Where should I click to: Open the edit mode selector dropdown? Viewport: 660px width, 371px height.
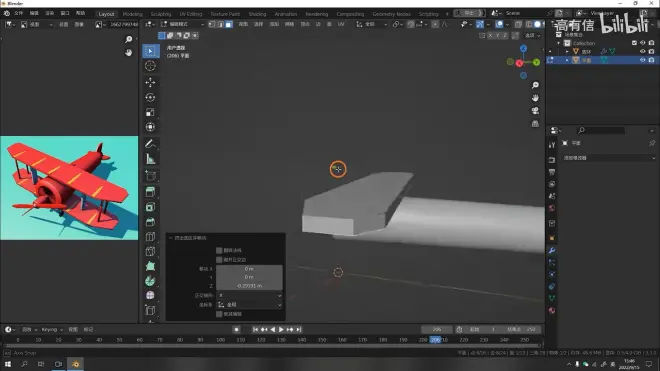point(182,24)
